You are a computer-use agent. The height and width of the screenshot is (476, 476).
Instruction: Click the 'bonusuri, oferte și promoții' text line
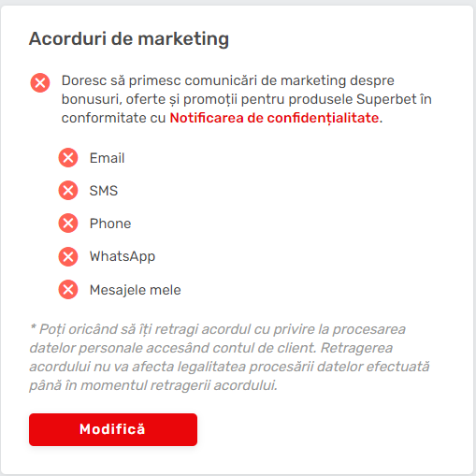247,99
